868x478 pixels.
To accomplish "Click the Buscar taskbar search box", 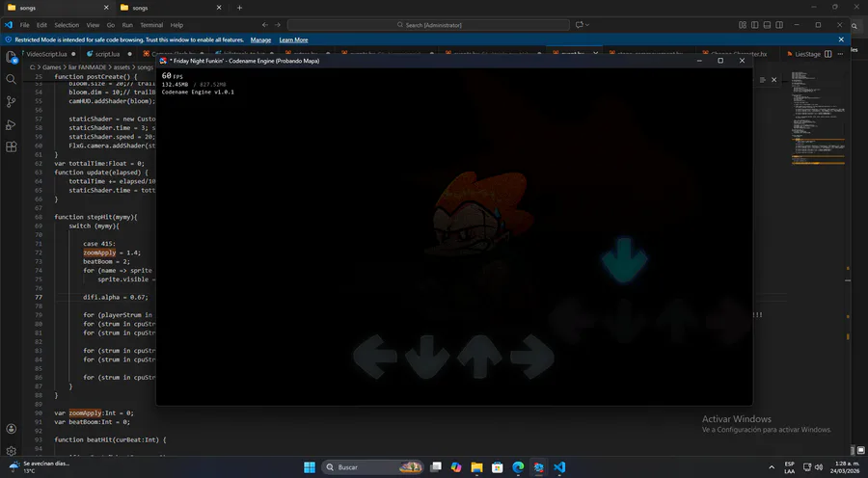I will 372,467.
